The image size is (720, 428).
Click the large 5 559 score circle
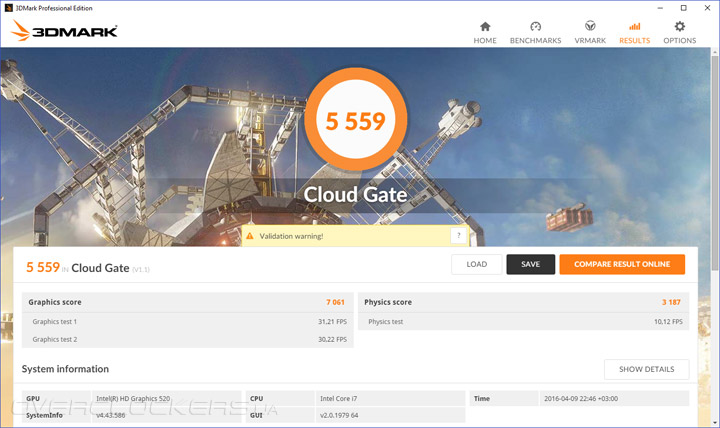(x=355, y=119)
